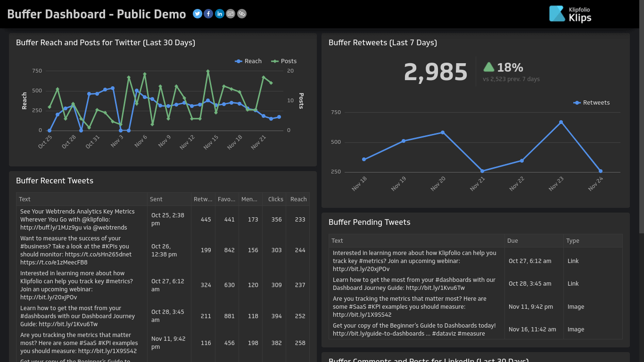
Task: Click 'Buffer Pending Tweets' panel title
Action: (x=370, y=222)
